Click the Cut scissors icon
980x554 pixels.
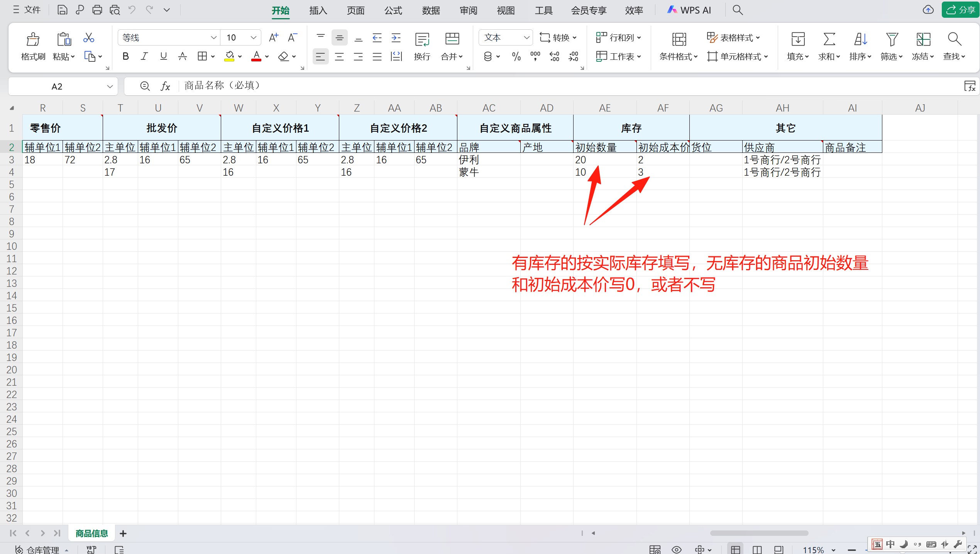88,38
